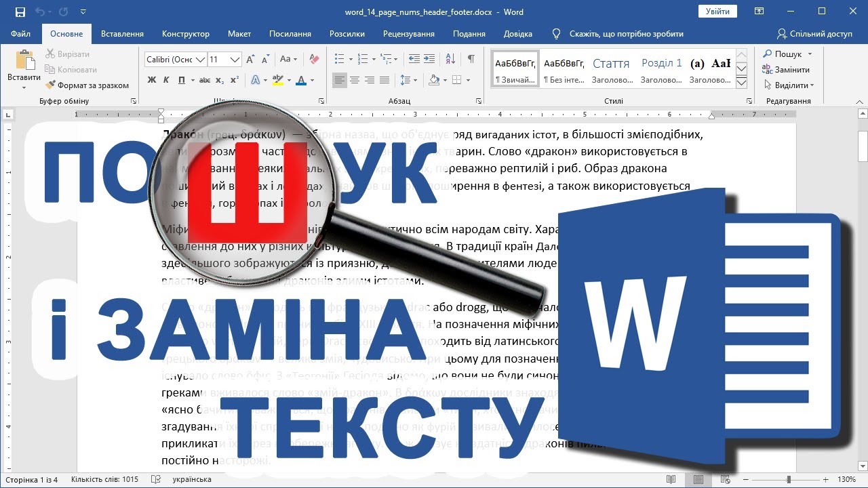This screenshot has width=868, height=488.
Task: Click the Save icon in the title bar
Action: (20, 12)
